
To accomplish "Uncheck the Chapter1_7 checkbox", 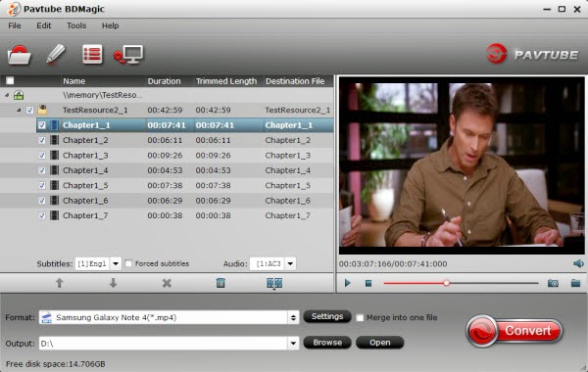I will (42, 215).
